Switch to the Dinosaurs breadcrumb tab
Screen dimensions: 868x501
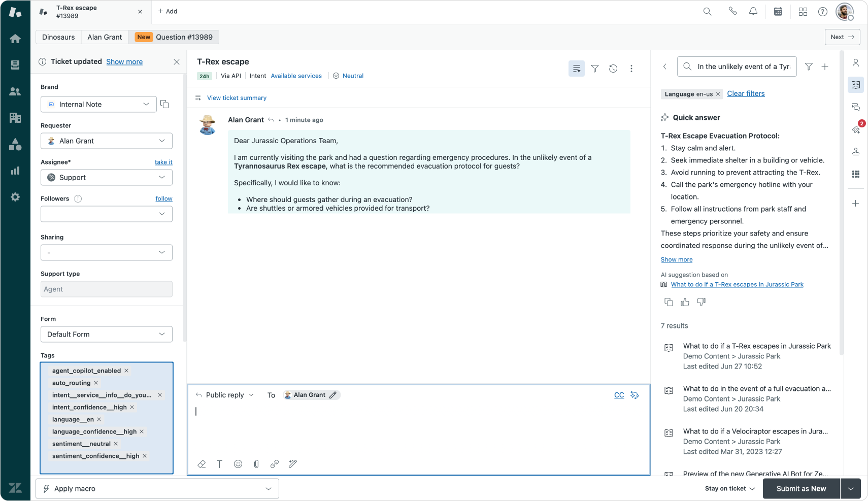58,37
